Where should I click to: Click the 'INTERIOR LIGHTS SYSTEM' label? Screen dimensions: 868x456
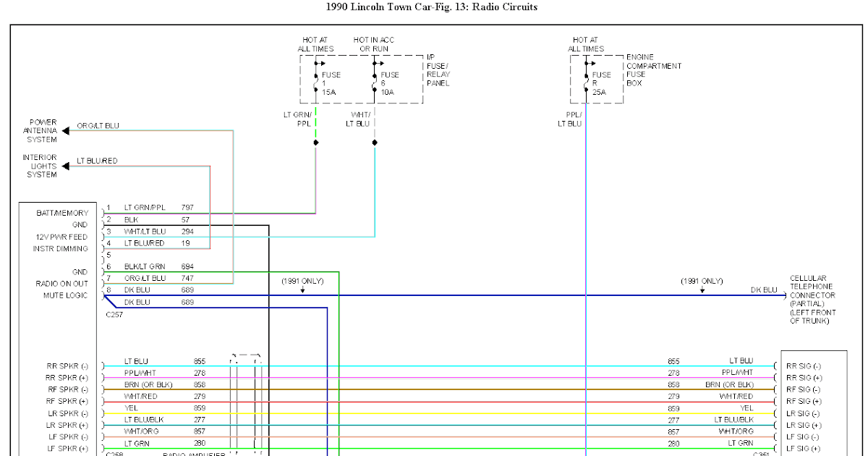coord(40,166)
